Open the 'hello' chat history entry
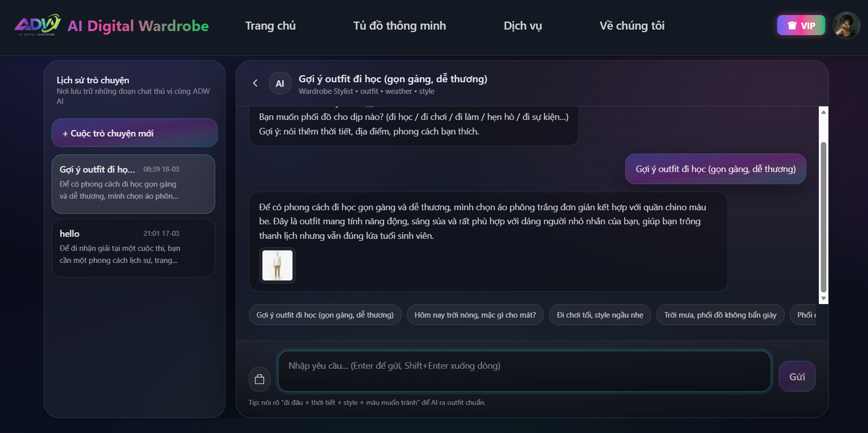Viewport: 868px width, 433px height. 133,248
